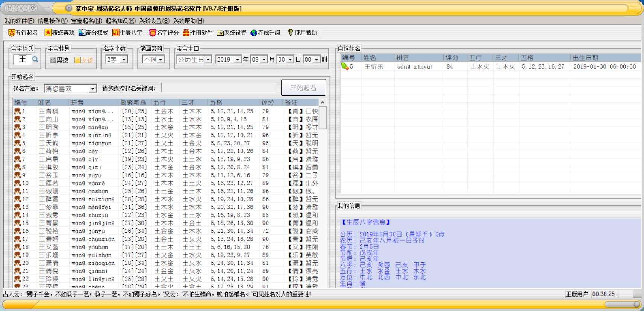Select 王忻乐 in the 自选姓名 list
The image size is (644, 311).
[490, 66]
